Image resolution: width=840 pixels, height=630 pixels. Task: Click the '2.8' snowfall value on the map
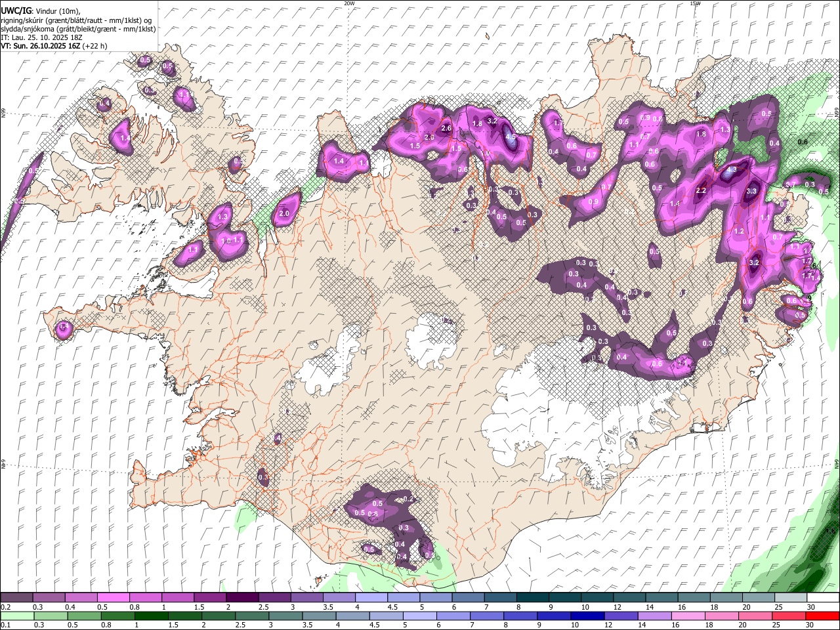(x=429, y=137)
